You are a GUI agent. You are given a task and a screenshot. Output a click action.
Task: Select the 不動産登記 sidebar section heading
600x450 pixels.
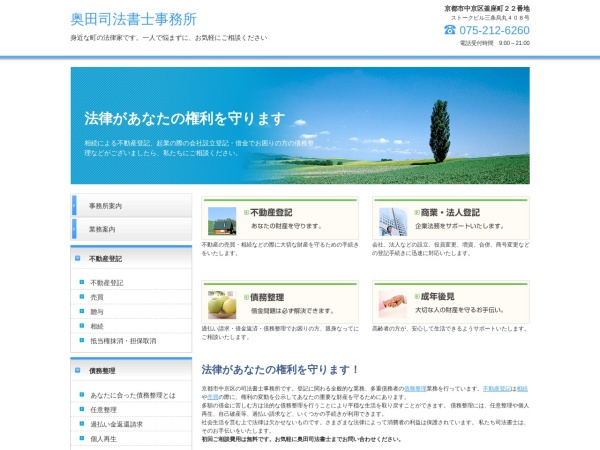point(106,259)
